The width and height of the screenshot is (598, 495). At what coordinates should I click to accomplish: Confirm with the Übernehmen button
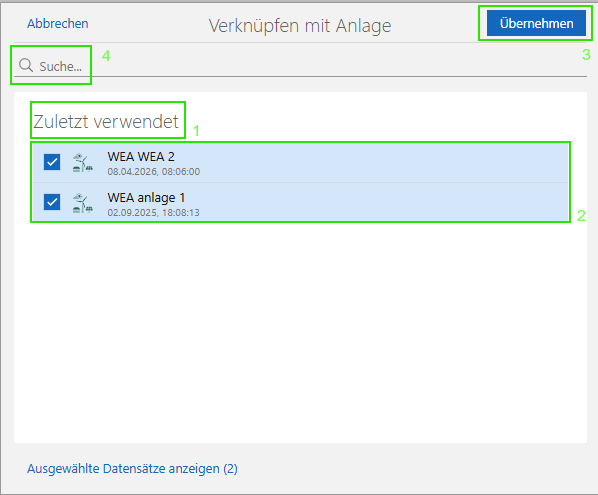point(536,23)
